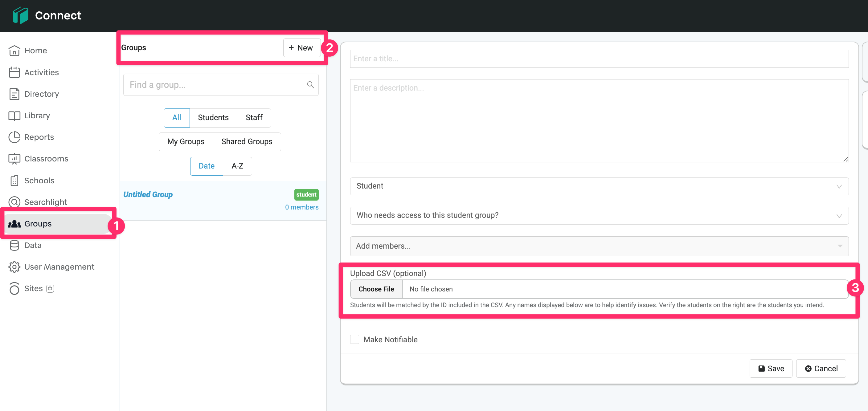Open the Home section in the sidebar
This screenshot has height=411, width=868.
(x=36, y=50)
